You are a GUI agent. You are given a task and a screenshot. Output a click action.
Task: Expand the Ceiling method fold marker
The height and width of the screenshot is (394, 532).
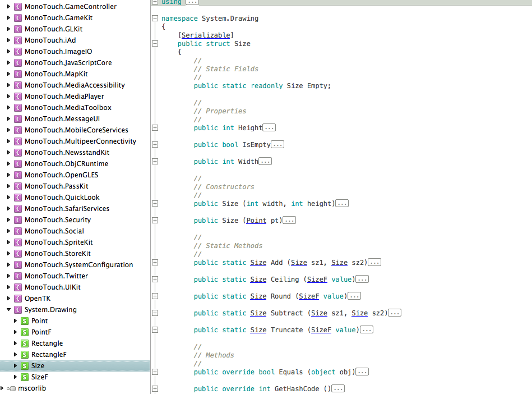(x=155, y=279)
